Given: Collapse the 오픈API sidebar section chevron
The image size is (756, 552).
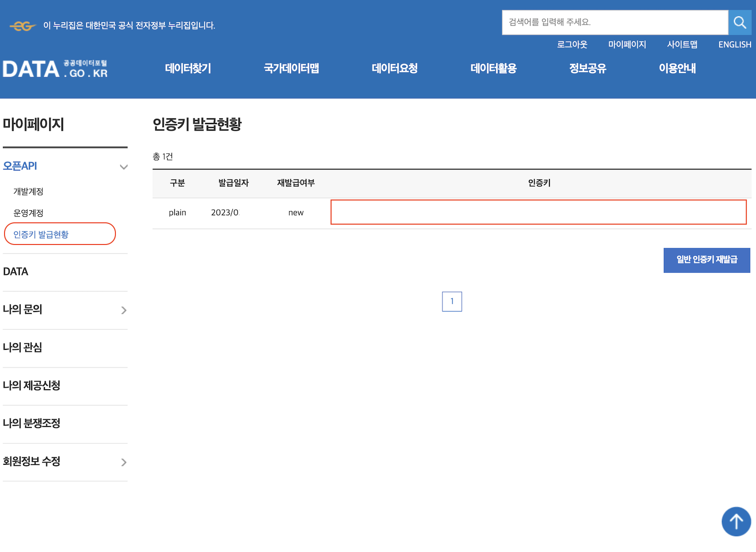Looking at the screenshot, I should coord(123,167).
